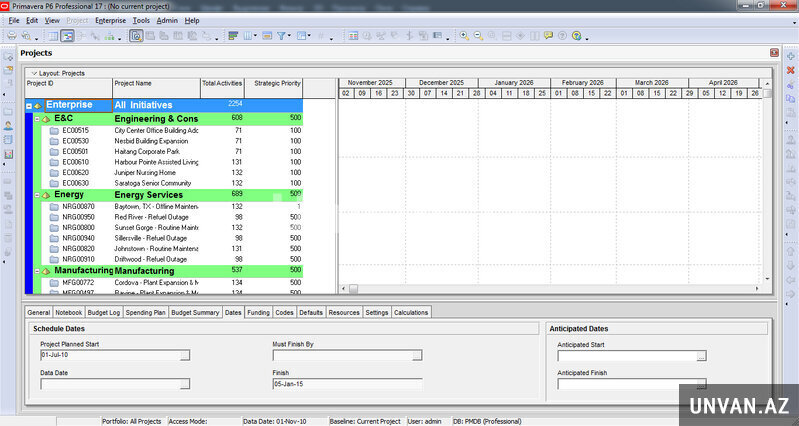Click the Zoom In magnifier icon
The height and width of the screenshot is (426, 799).
[464, 35]
